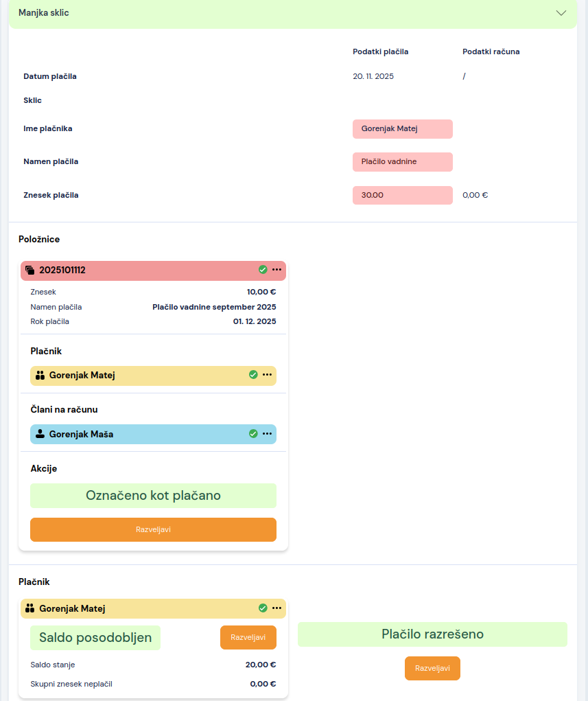The height and width of the screenshot is (701, 588).
Task: Click stacked documents icon beside 2025101112
Action: point(30,271)
